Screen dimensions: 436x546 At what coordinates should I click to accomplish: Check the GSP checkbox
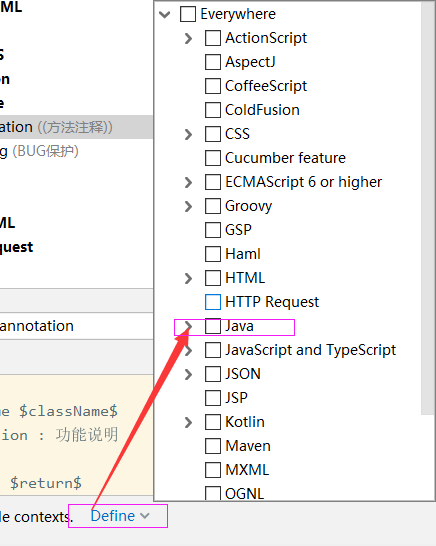[x=213, y=230]
